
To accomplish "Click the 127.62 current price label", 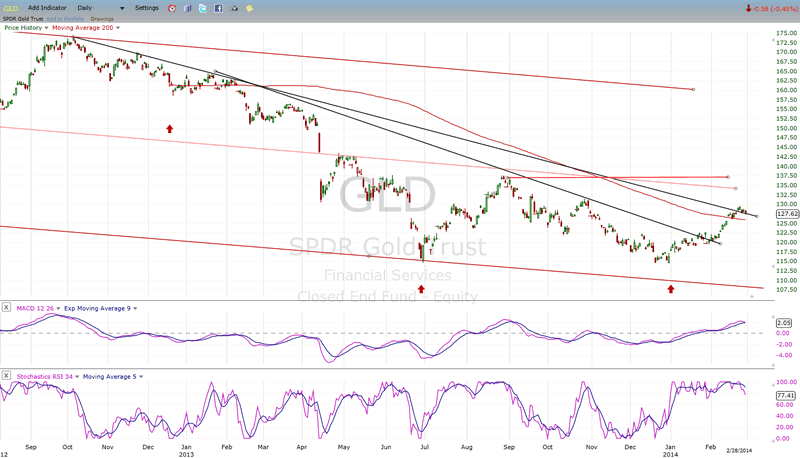I will tap(786, 214).
